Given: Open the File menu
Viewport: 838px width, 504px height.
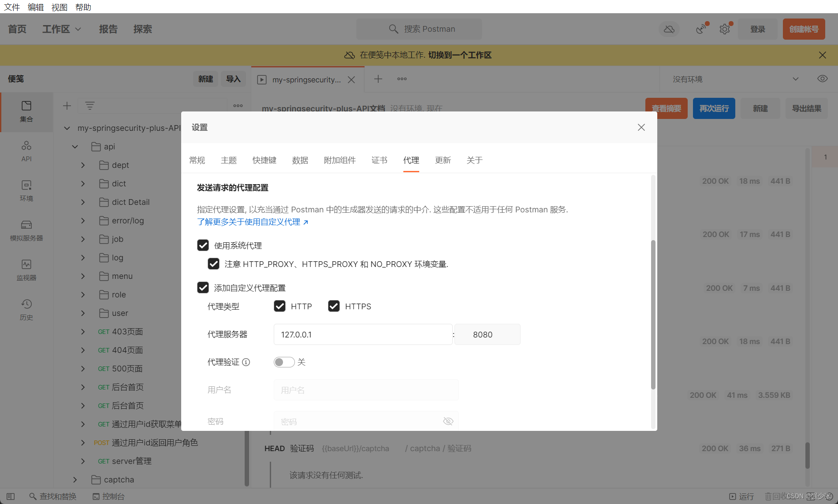Looking at the screenshot, I should (12, 7).
